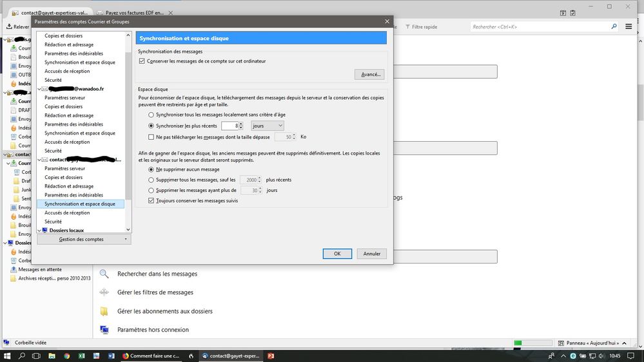The height and width of the screenshot is (362, 644).
Task: Collapse the wanadoo.fr account in settings tree
Action: (39, 89)
